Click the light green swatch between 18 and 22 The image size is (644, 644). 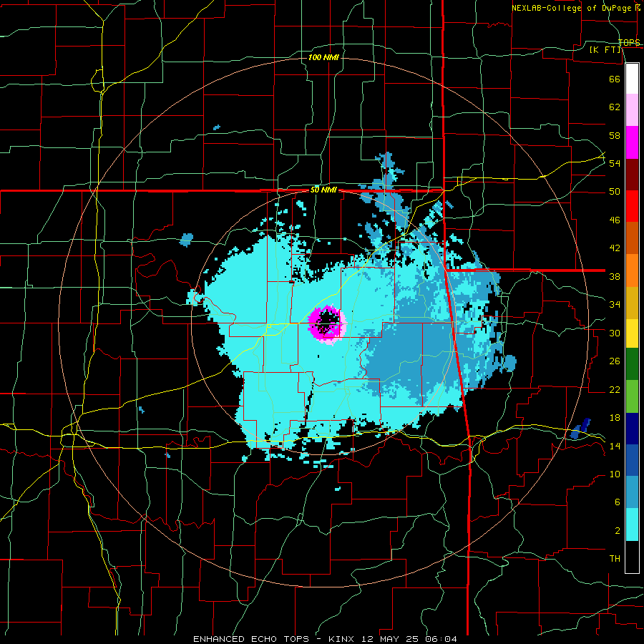tap(632, 396)
